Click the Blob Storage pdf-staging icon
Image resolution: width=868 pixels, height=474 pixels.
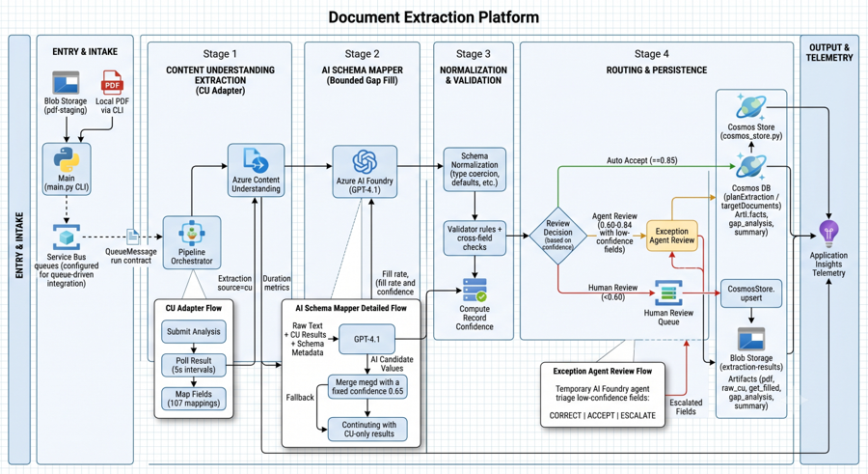pos(66,83)
